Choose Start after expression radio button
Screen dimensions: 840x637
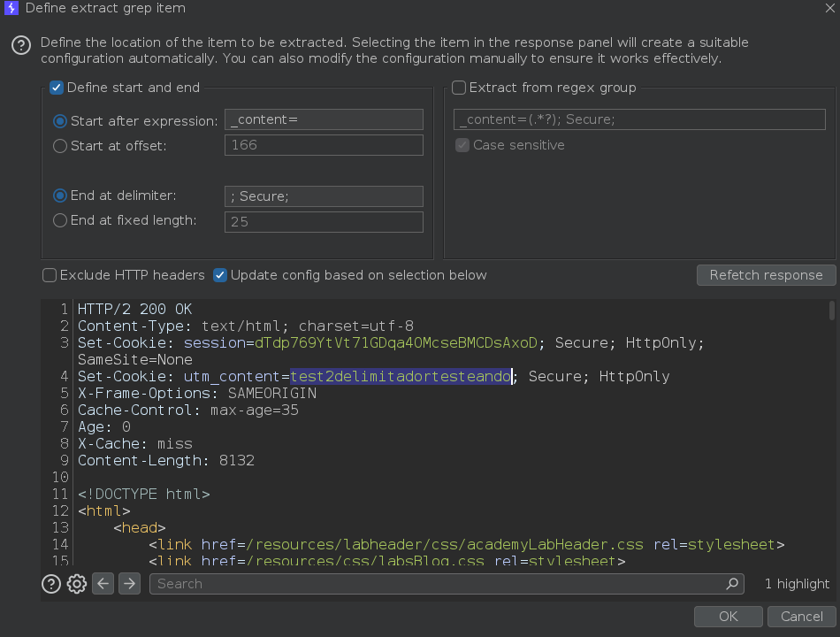pyautogui.click(x=60, y=121)
